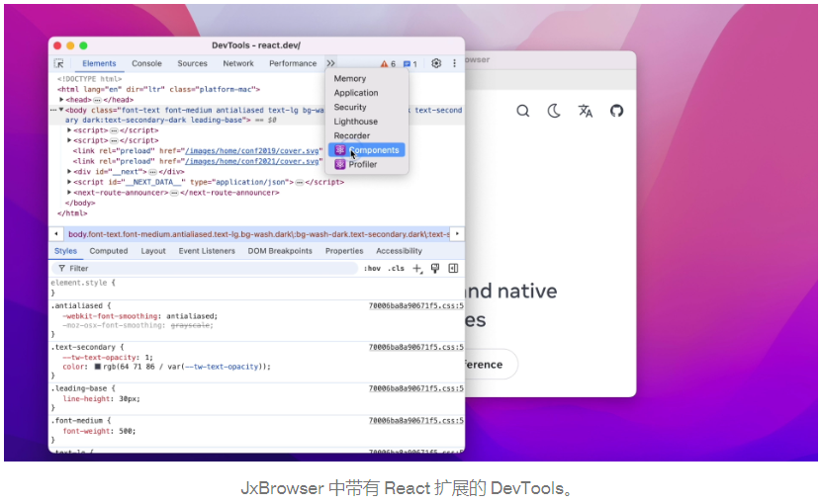Toggle the :hov element state button
The height and width of the screenshot is (504, 821).
point(372,269)
